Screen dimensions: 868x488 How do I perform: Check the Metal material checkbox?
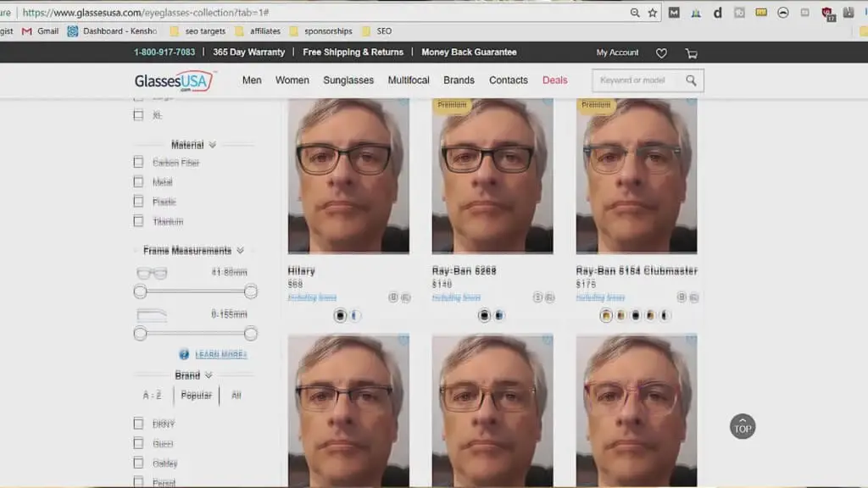[x=138, y=181]
